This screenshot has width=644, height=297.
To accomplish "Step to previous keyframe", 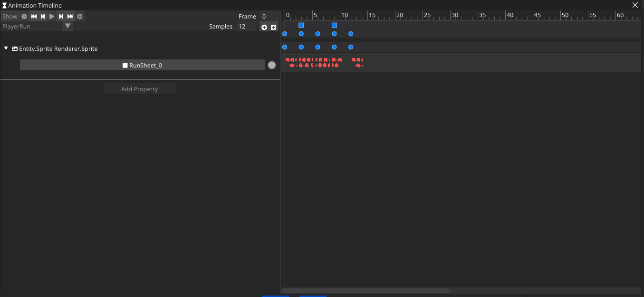I will pyautogui.click(x=43, y=17).
